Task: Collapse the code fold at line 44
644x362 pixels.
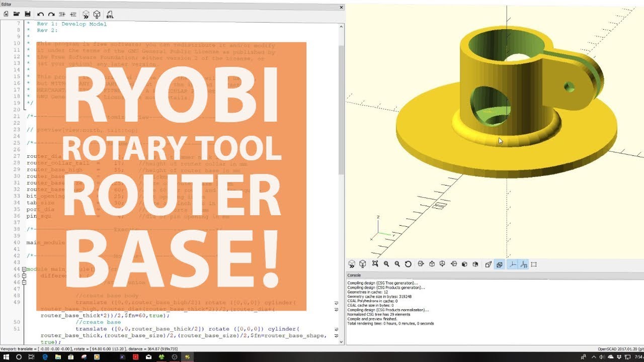Action: tap(24, 269)
